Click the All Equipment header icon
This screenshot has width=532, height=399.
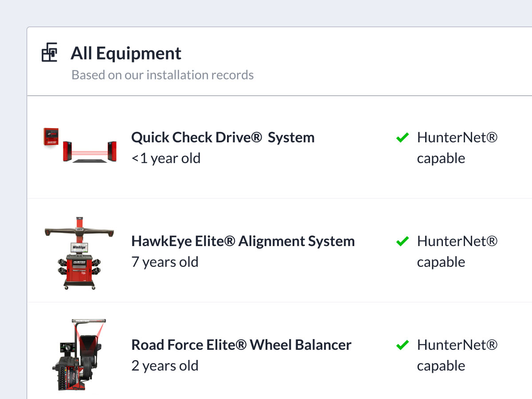pos(49,52)
